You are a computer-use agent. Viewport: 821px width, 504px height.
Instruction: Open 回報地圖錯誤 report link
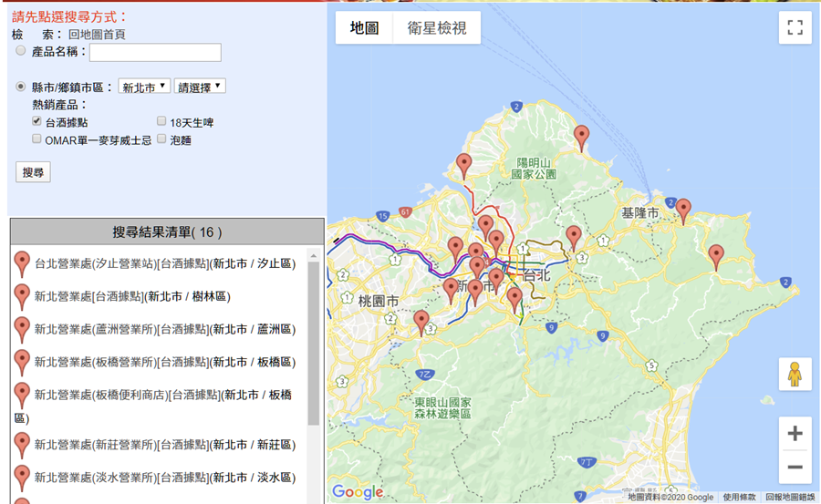coord(790,497)
